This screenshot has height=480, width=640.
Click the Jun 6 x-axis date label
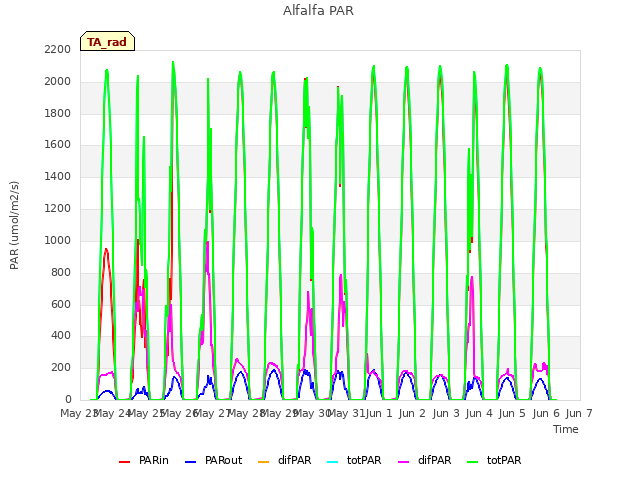(546, 413)
